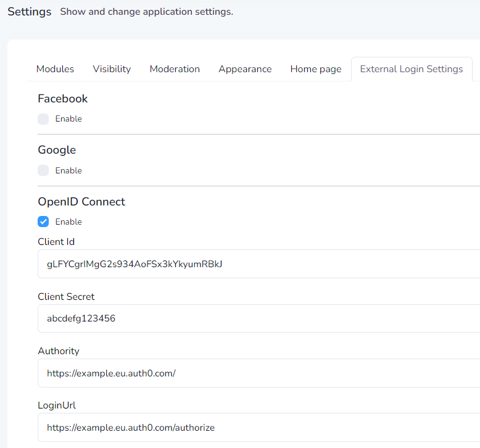Viewport: 480px width, 448px height.
Task: Tick the Facebook Enable checkbox
Action: (43, 119)
